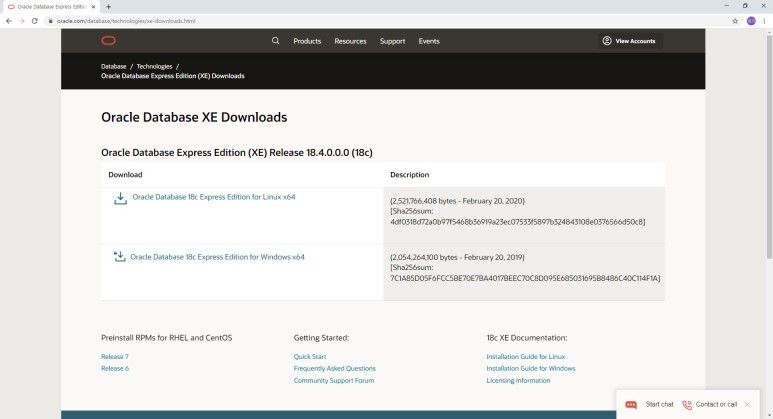Click the Linux Sha256sum hash text

(x=518, y=222)
